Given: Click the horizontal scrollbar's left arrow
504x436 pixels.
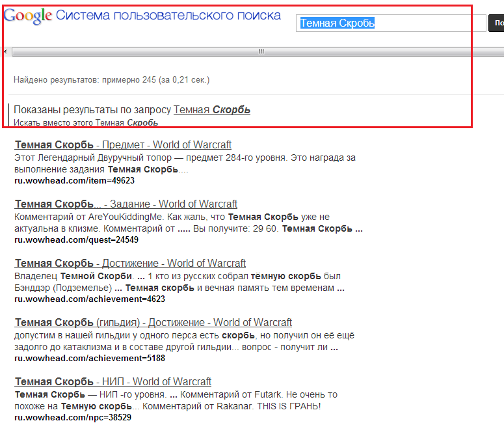Looking at the screenshot, I should 5,51.
